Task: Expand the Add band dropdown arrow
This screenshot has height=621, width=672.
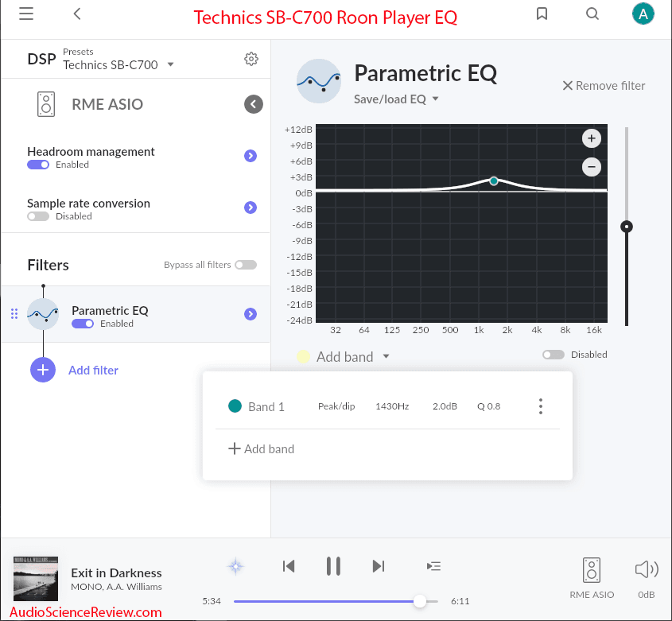Action: [386, 356]
